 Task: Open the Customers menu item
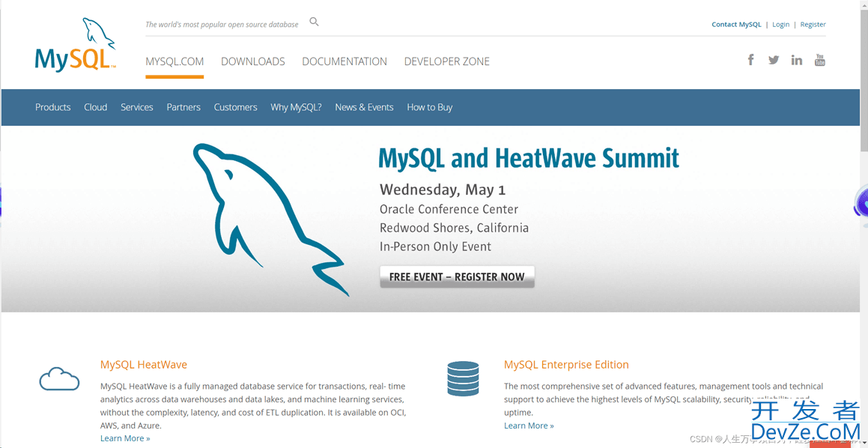click(236, 107)
